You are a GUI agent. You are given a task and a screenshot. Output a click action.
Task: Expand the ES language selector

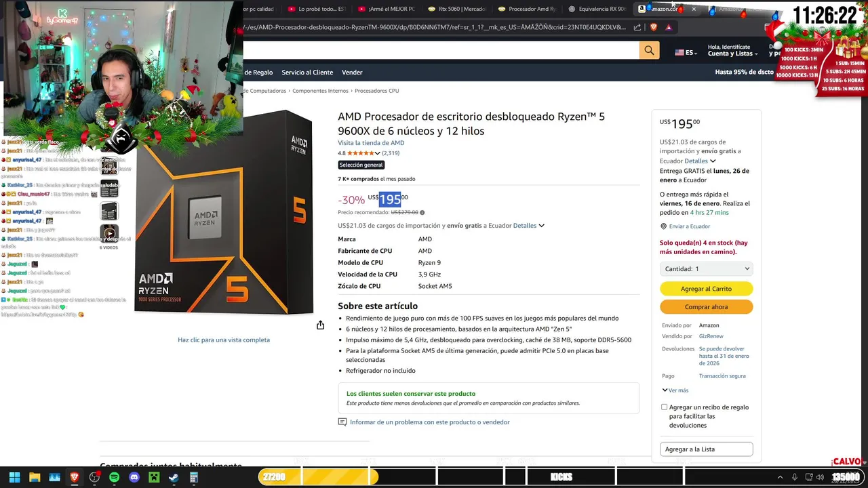[686, 52]
